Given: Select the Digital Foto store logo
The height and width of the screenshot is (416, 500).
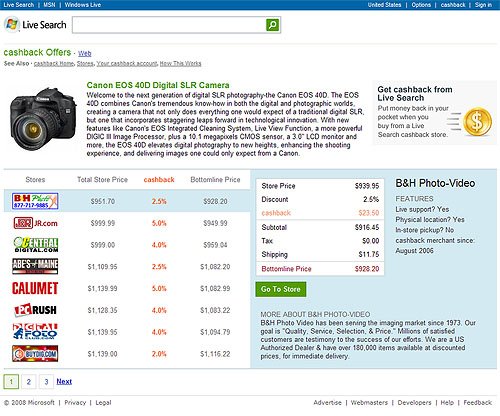Looking at the screenshot, I should coord(35,332).
